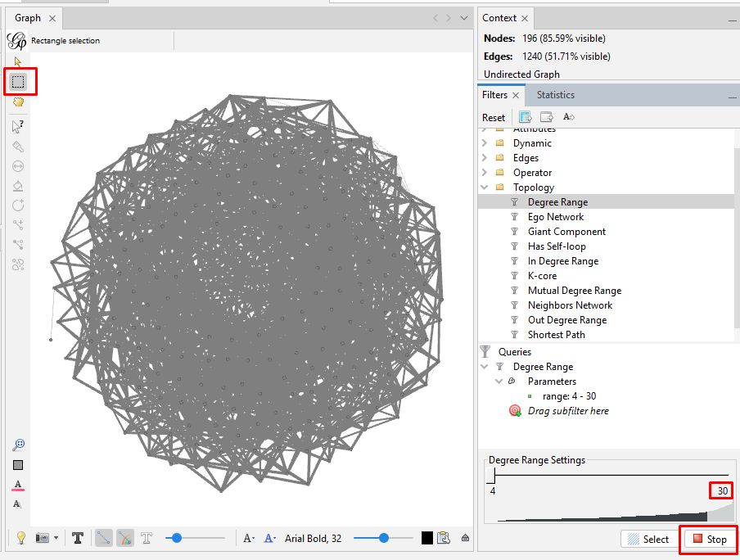Reset label visibility with small A icon
The image size is (740, 560).
17,504
